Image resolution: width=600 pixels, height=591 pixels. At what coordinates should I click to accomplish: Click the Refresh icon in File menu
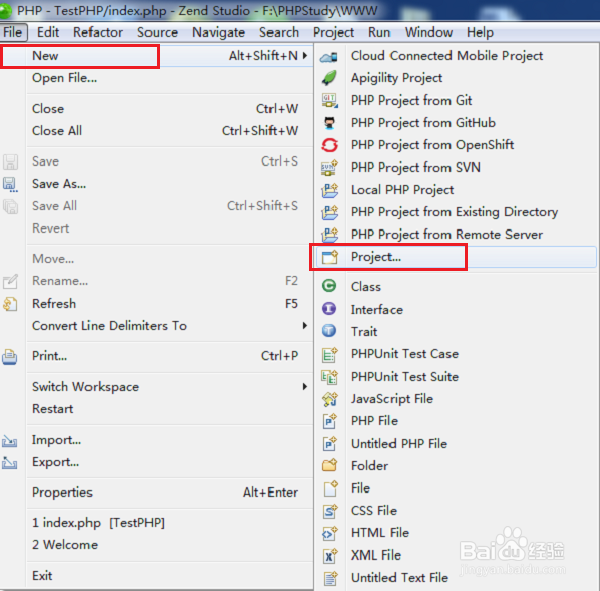point(10,304)
